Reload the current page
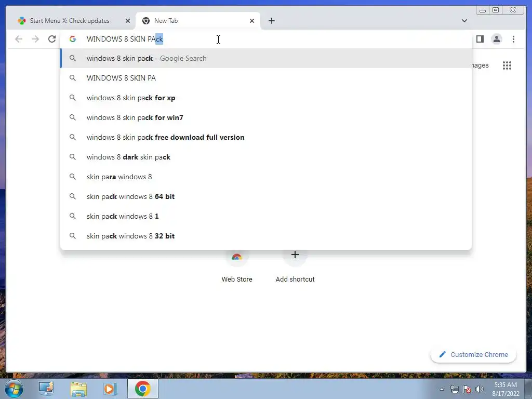 tap(52, 39)
